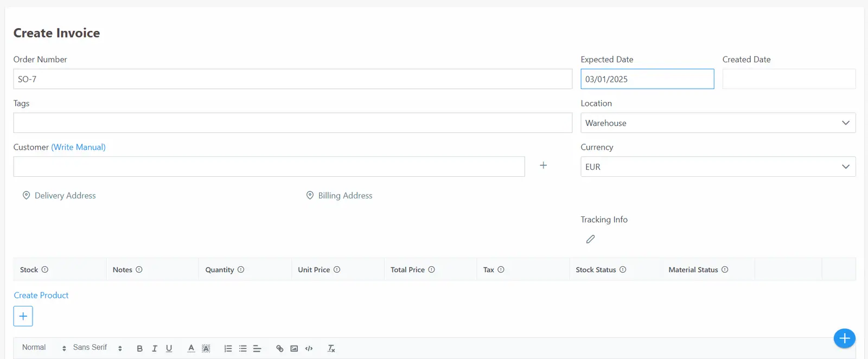Insert a hyperlink in the editor
The width and height of the screenshot is (868, 359).
coord(280,349)
